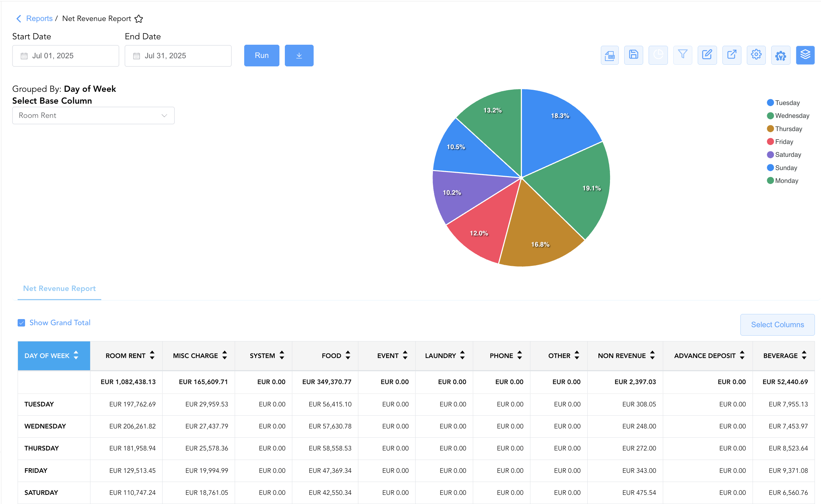Favorite the report with star icon

(x=139, y=19)
